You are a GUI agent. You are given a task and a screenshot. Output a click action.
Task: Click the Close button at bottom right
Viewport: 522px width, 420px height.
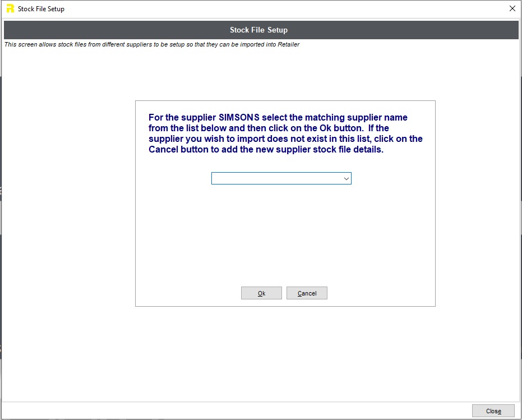tap(493, 411)
